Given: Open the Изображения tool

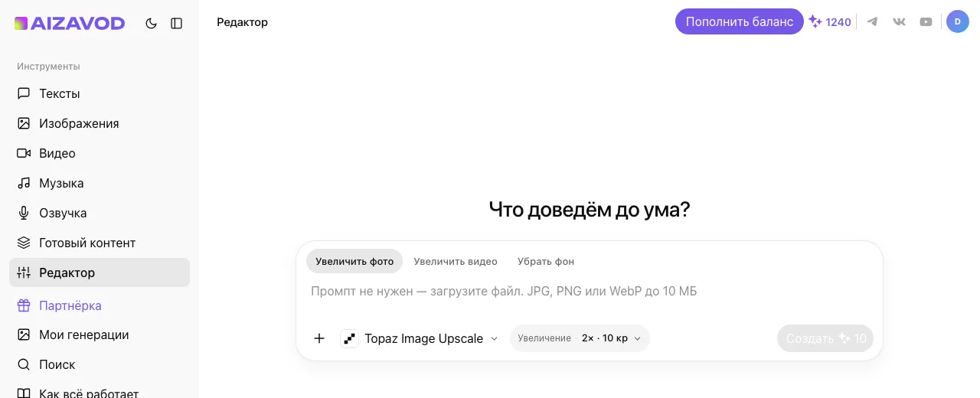Looking at the screenshot, I should point(100,123).
